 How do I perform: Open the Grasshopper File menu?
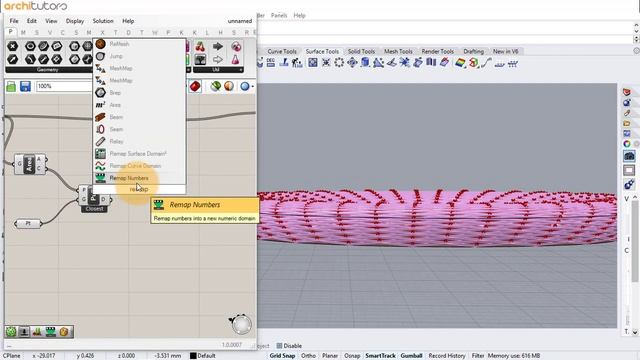coord(14,21)
